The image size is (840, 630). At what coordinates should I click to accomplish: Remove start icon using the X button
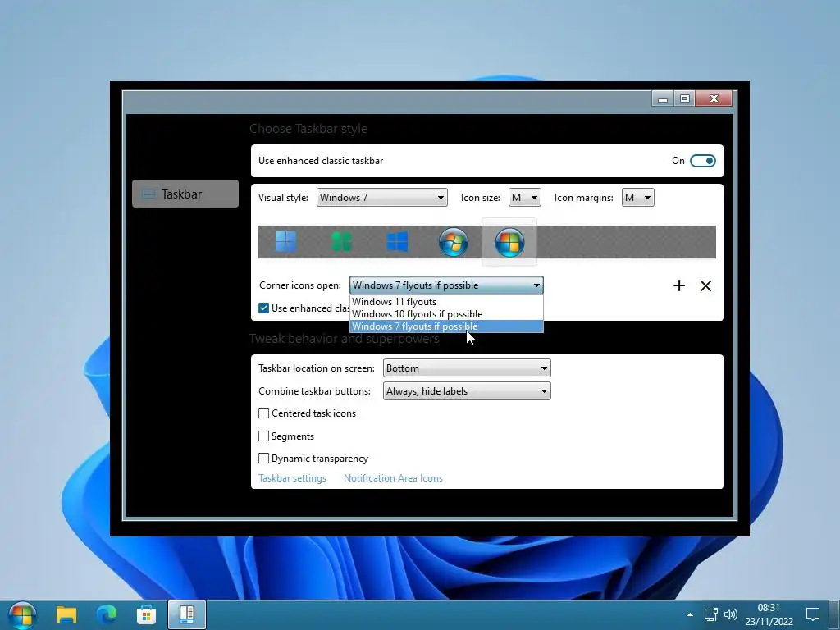click(706, 285)
